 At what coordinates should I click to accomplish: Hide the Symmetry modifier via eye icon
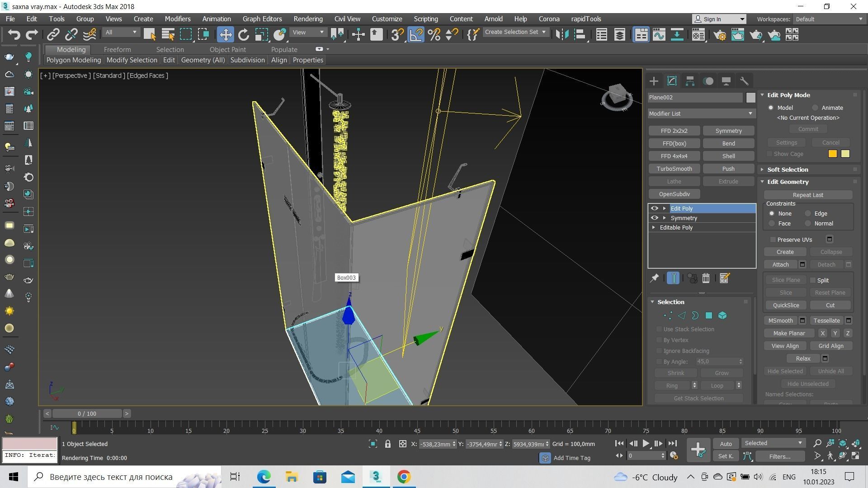(x=654, y=218)
